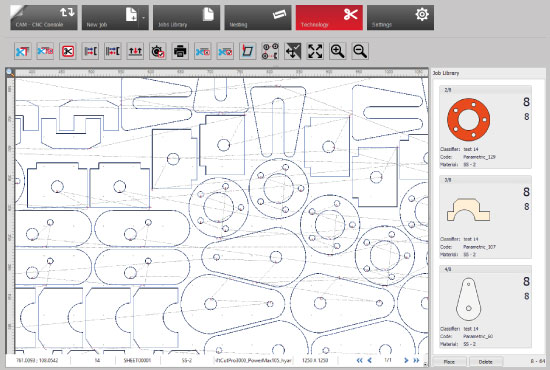Click the arrows with single-bar bracket icon
550x370 pixels.
pos(90,52)
